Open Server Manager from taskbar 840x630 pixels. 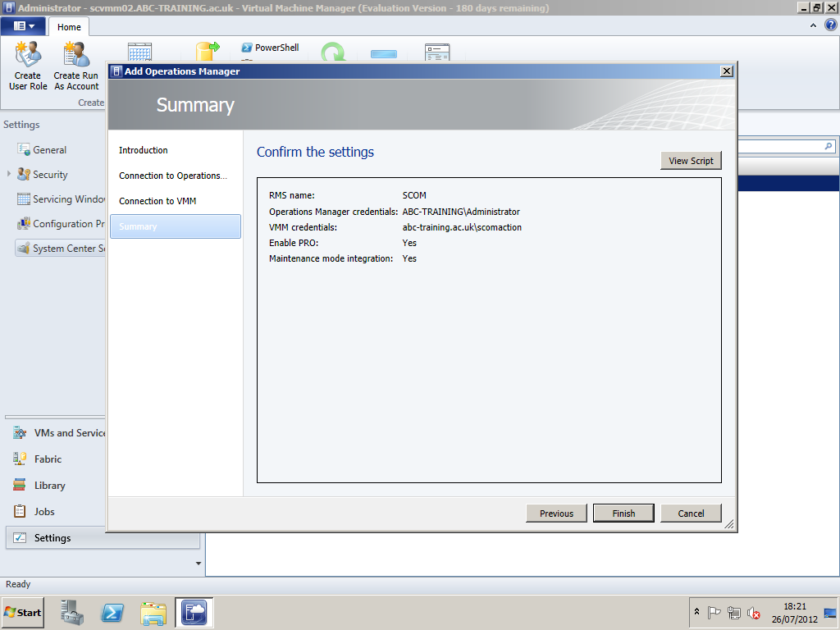pos(72,612)
